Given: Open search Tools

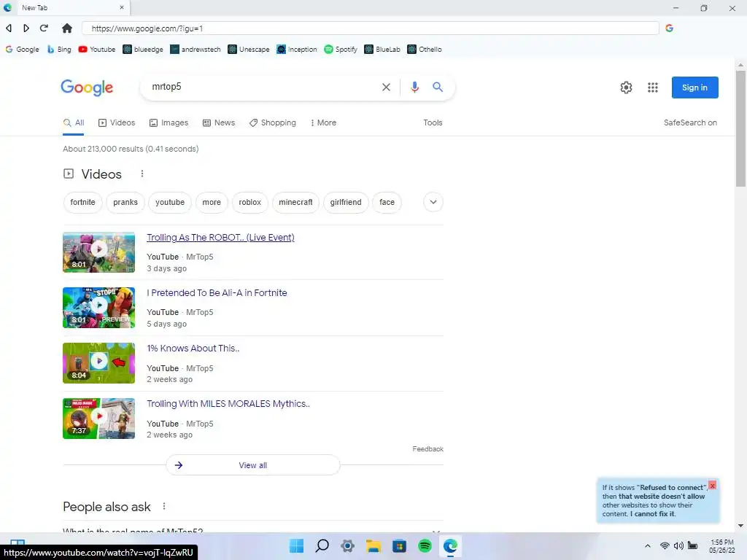Looking at the screenshot, I should (x=433, y=122).
